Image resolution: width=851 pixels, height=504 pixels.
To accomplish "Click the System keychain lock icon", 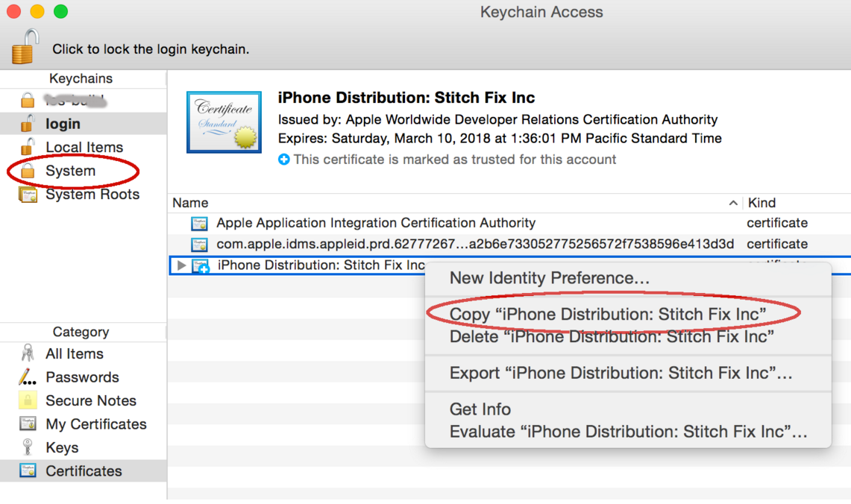I will point(28,170).
